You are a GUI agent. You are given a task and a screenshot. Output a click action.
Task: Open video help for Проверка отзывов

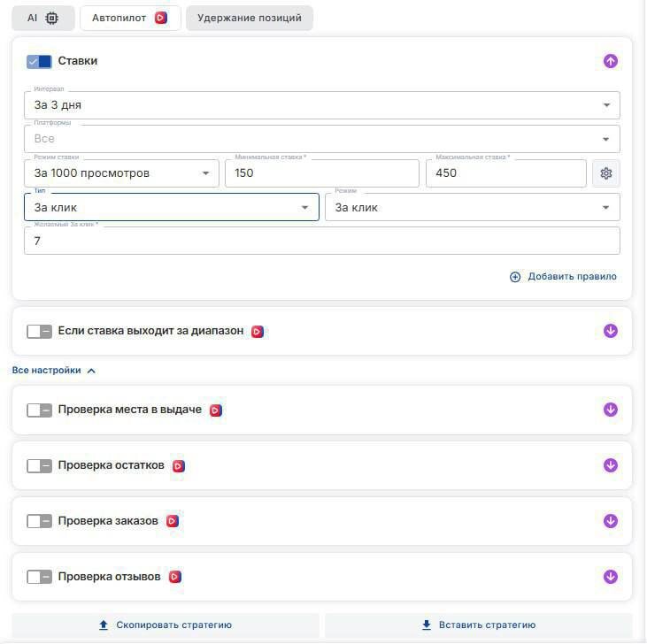pyautogui.click(x=174, y=577)
